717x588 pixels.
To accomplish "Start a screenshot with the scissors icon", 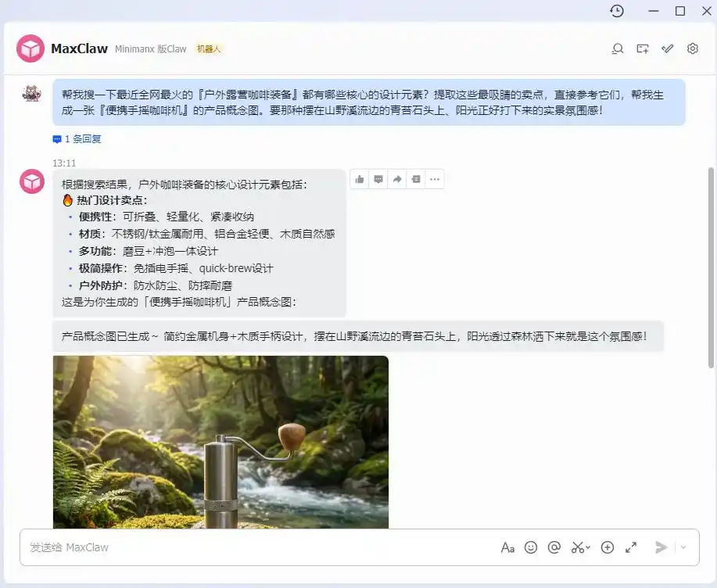I will 577,547.
